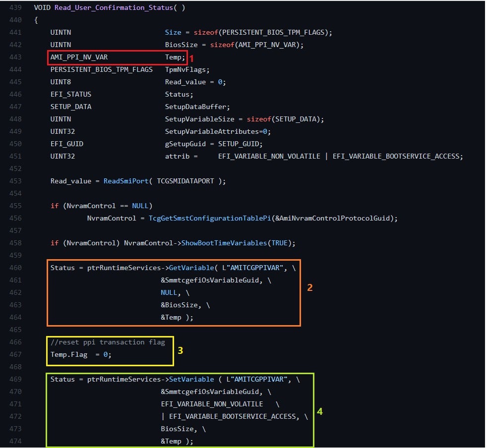Click the TCGSMIDATAPORT argument
This screenshot has width=487, height=448.
[x=185, y=181]
